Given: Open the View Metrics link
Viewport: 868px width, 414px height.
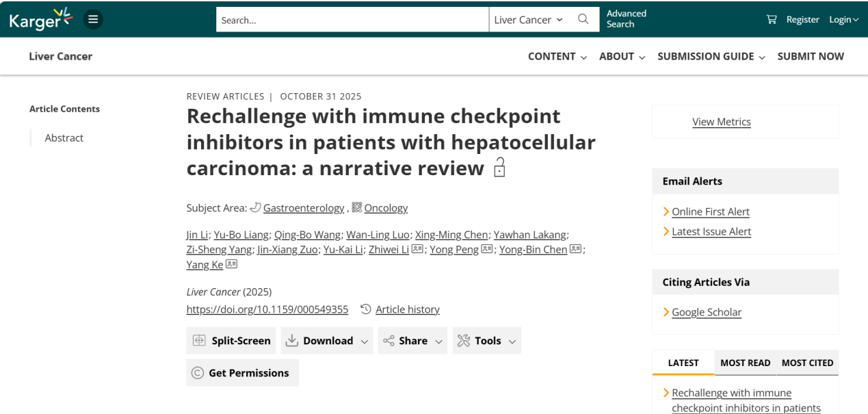Looking at the screenshot, I should click(721, 122).
